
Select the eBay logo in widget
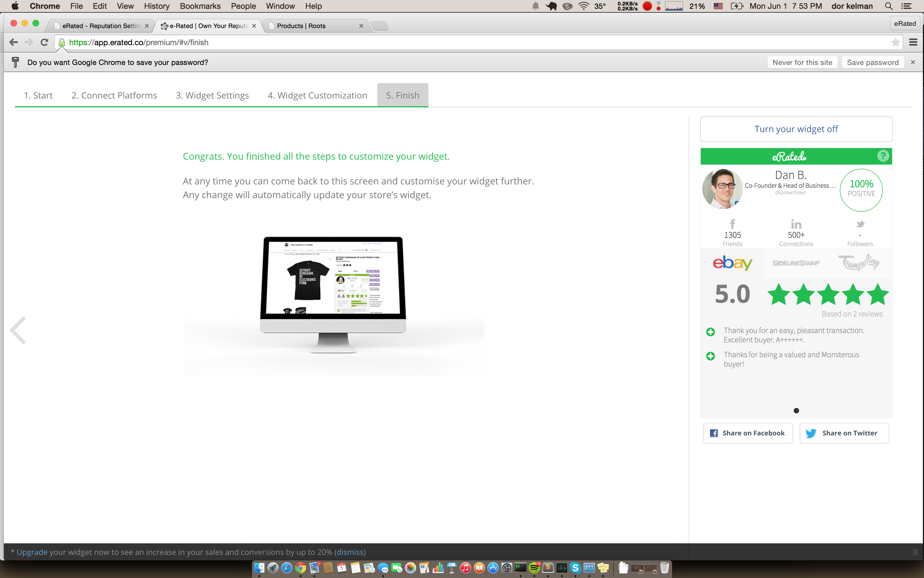[x=732, y=263]
